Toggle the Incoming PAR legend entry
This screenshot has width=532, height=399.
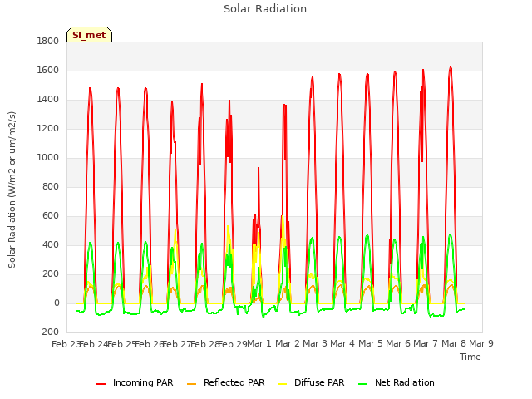pyautogui.click(x=135, y=382)
